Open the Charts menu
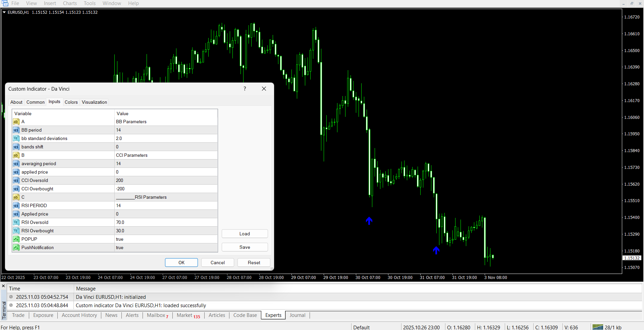The image size is (644, 330). click(70, 3)
